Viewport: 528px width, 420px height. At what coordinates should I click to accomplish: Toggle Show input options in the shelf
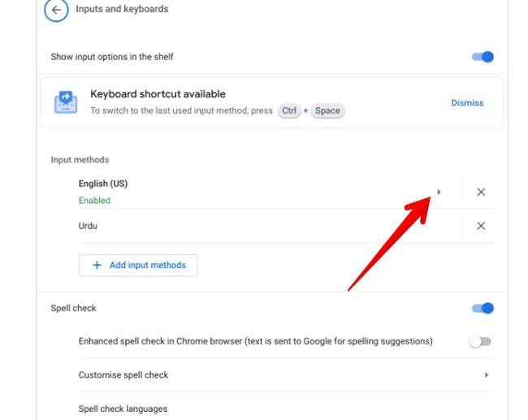(483, 57)
